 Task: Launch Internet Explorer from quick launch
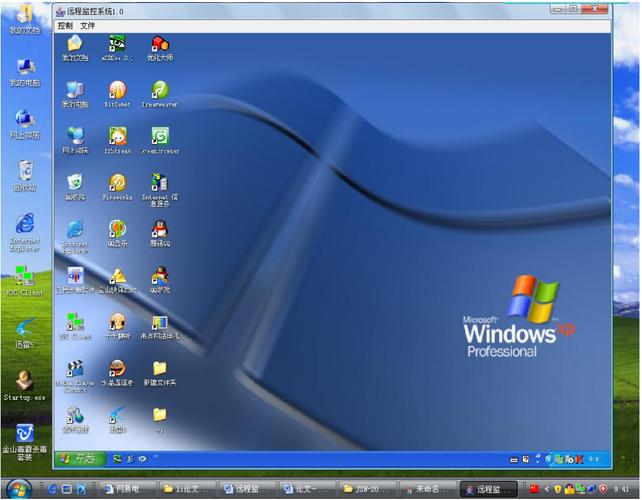click(x=52, y=489)
